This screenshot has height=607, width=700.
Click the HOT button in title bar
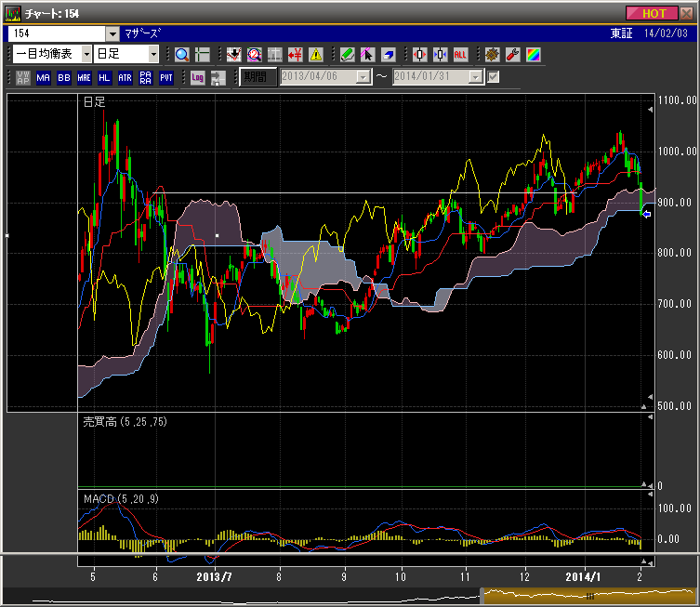(654, 13)
